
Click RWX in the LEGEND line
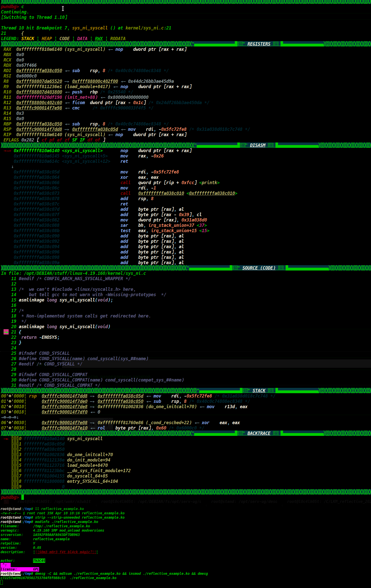99,39
